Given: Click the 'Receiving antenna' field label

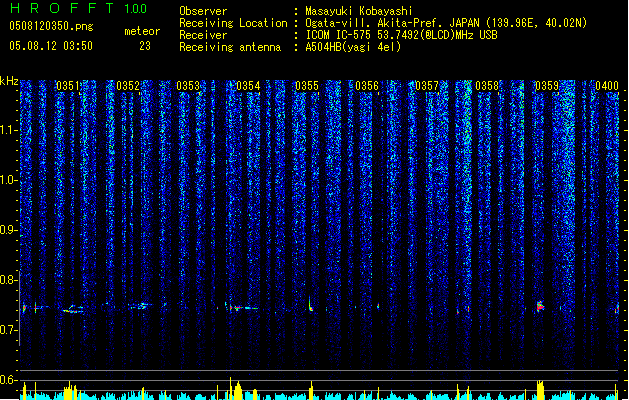Looking at the screenshot, I should 230,47.
